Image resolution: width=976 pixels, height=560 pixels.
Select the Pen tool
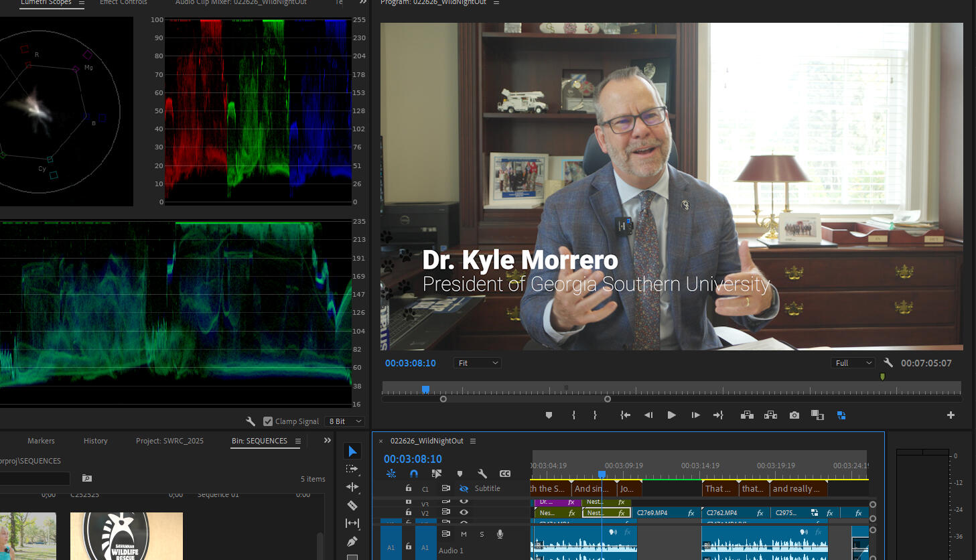pos(352,541)
